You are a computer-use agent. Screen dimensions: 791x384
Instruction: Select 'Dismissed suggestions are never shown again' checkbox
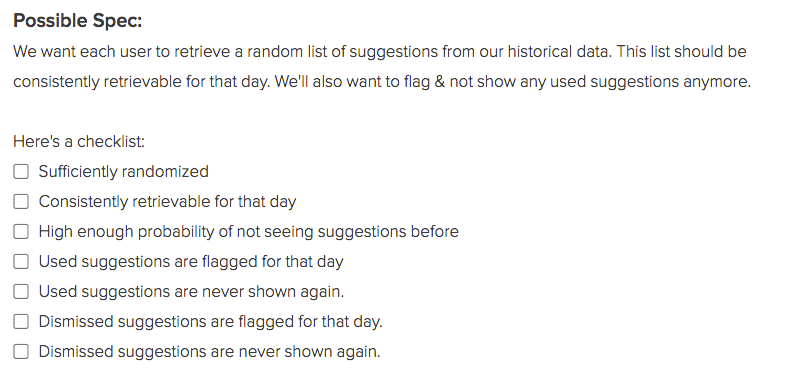tap(21, 351)
